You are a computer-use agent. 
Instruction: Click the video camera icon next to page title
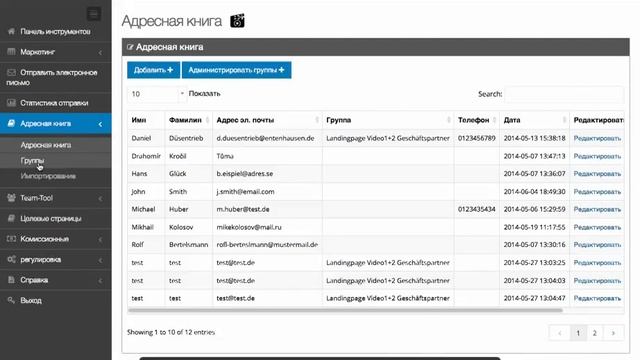(x=237, y=21)
